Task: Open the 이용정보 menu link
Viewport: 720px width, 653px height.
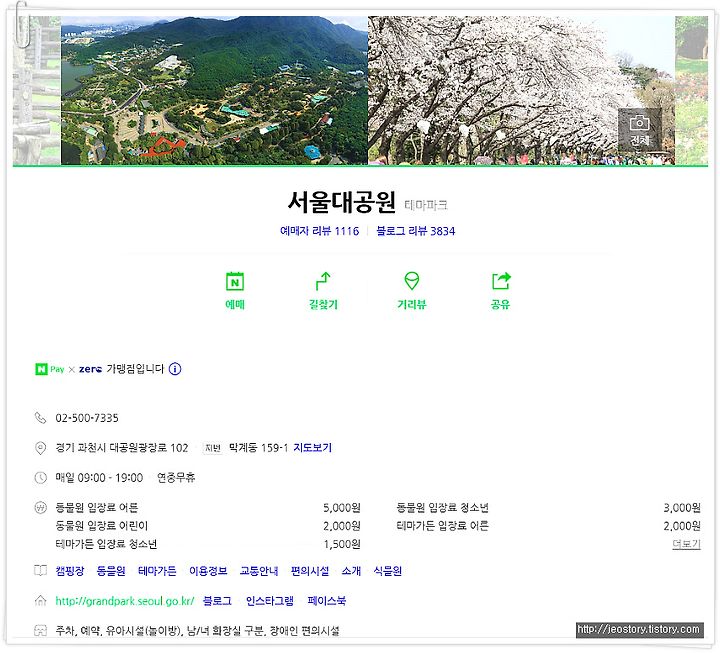Action: (208, 571)
